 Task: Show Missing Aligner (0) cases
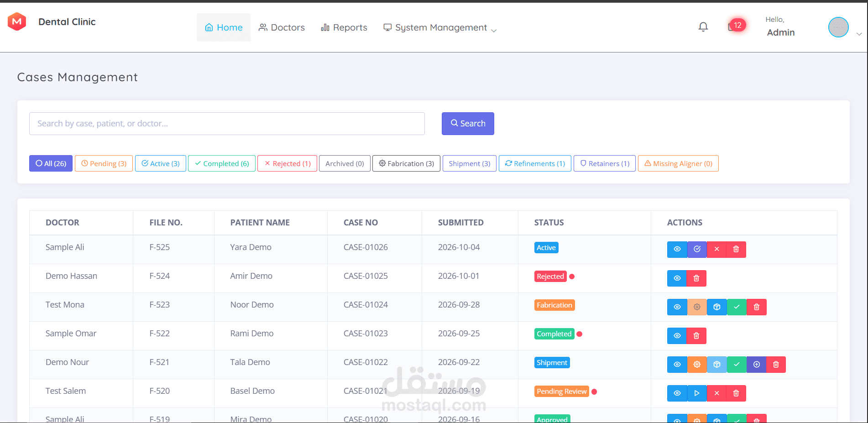coord(678,163)
